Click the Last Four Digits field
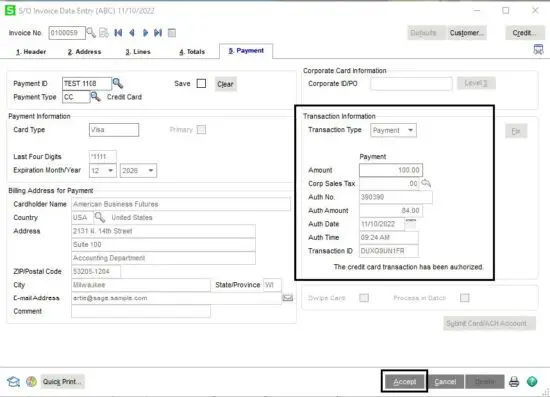 point(102,156)
